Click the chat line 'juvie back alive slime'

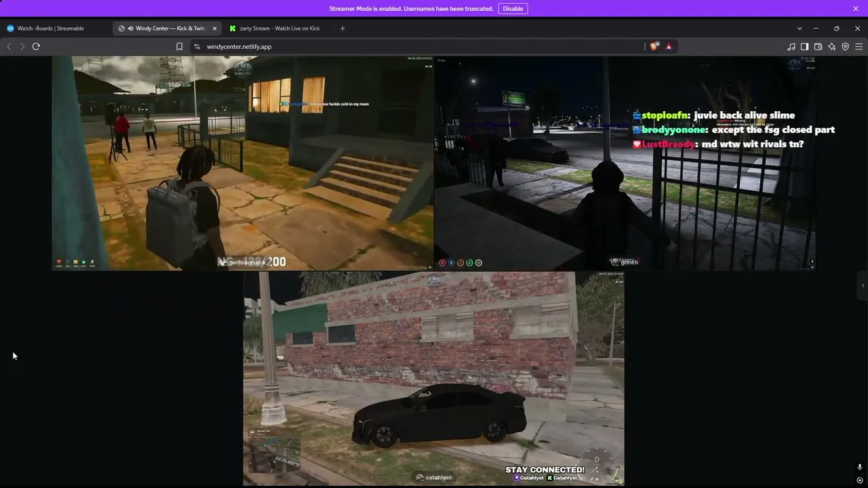[744, 115]
